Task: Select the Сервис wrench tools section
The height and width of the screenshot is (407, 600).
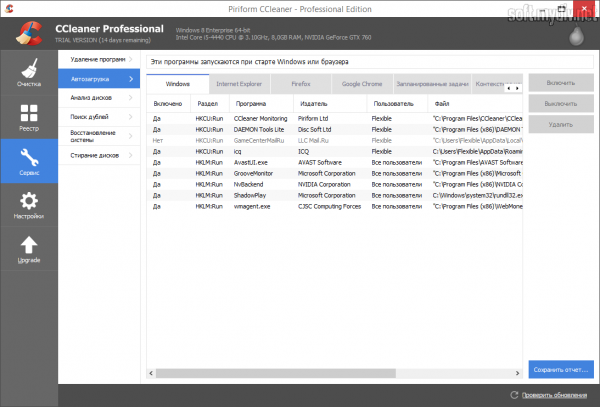Action: tap(29, 161)
